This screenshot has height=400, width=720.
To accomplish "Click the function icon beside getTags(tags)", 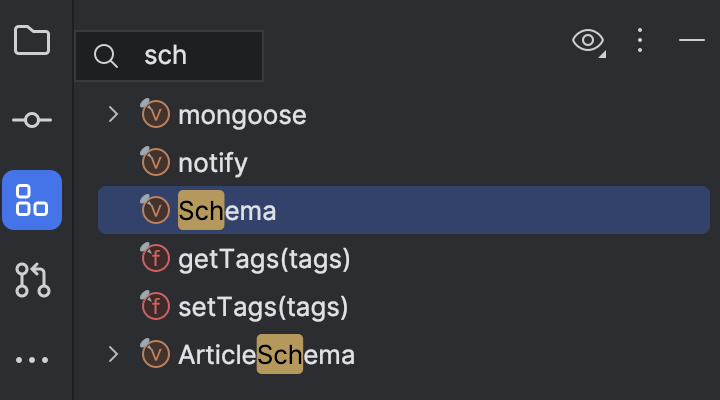I will coord(155,257).
